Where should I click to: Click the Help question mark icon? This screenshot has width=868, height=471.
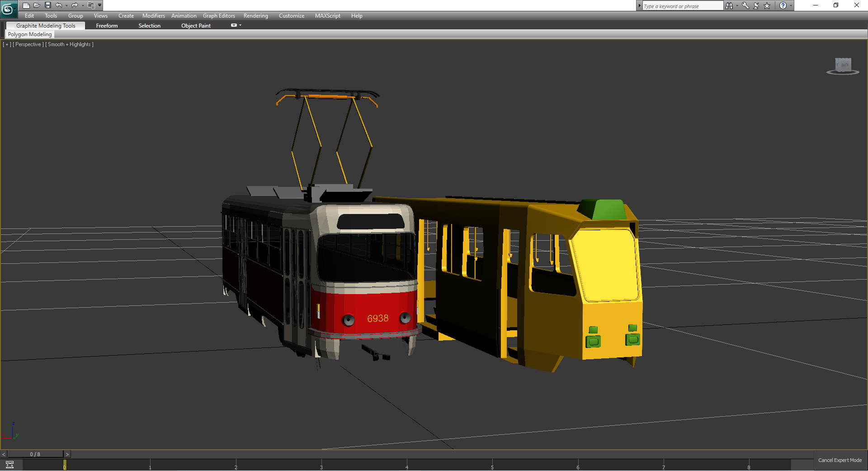(x=783, y=5)
